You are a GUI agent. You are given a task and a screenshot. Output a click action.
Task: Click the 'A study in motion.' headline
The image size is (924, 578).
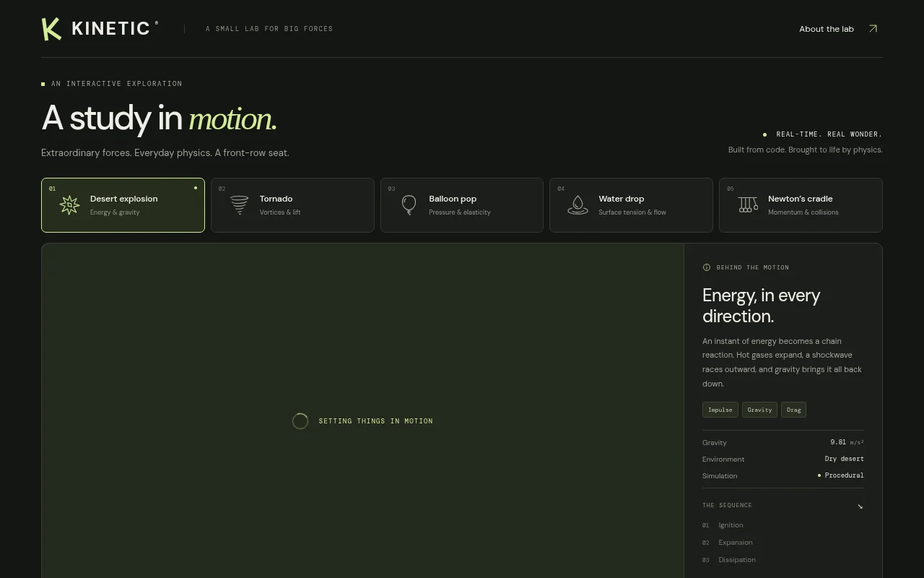pos(159,118)
